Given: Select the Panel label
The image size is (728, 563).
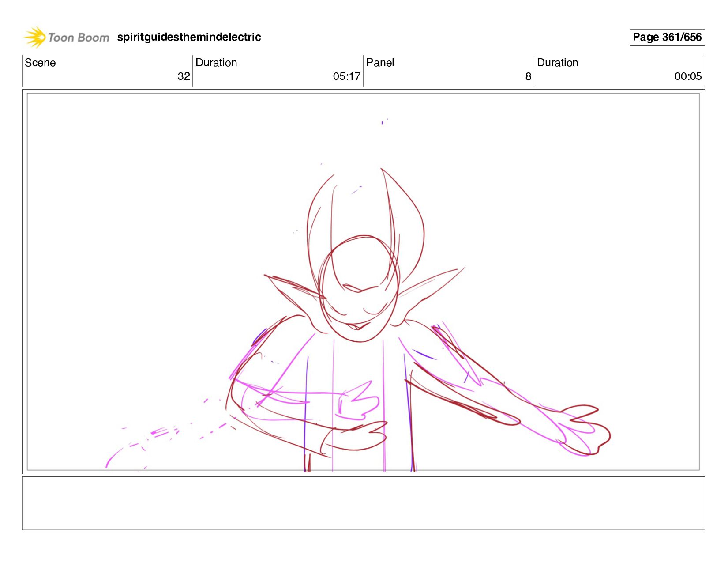Looking at the screenshot, I should click(x=380, y=63).
